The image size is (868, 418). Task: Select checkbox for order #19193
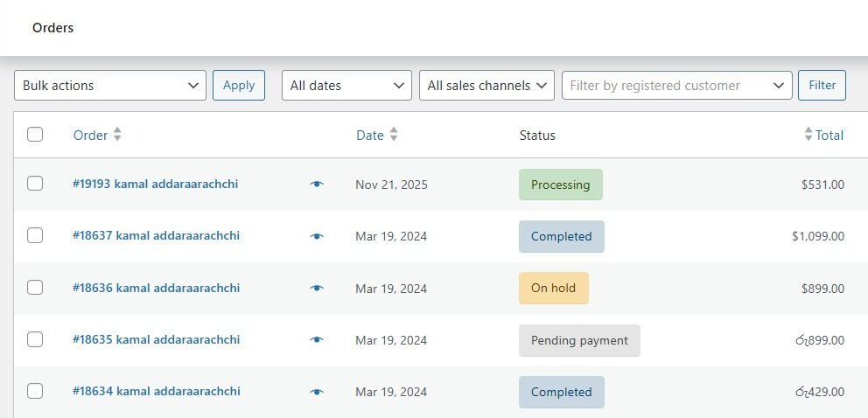coord(35,184)
